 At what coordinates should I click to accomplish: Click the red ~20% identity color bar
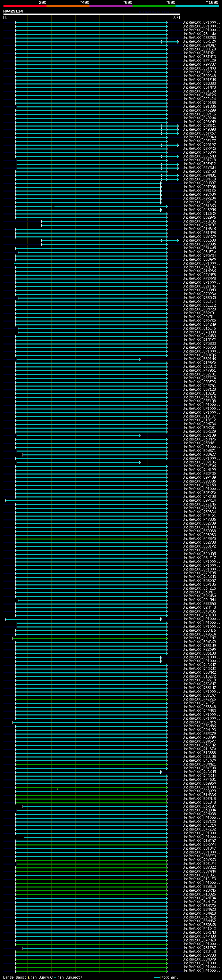(x=25, y=6)
